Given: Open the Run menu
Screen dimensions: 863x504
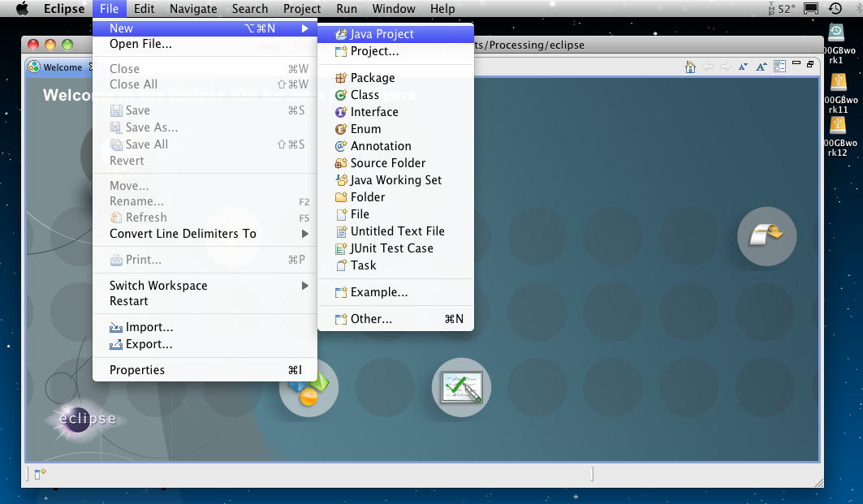Looking at the screenshot, I should (347, 9).
